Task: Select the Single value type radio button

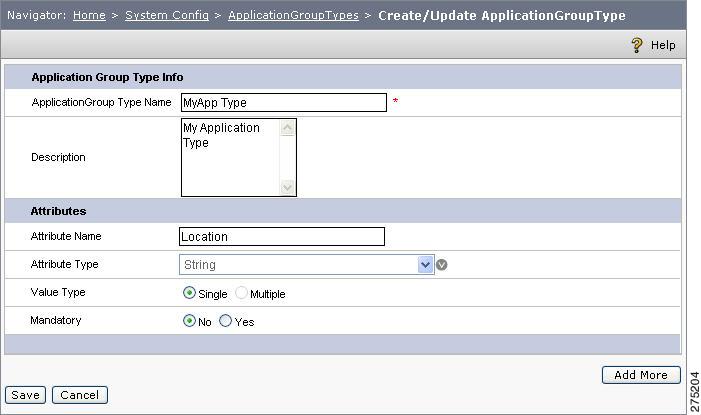Action: click(189, 293)
